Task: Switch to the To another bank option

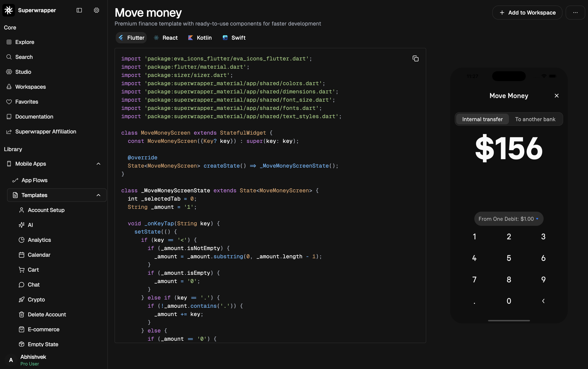Action: coord(535,119)
